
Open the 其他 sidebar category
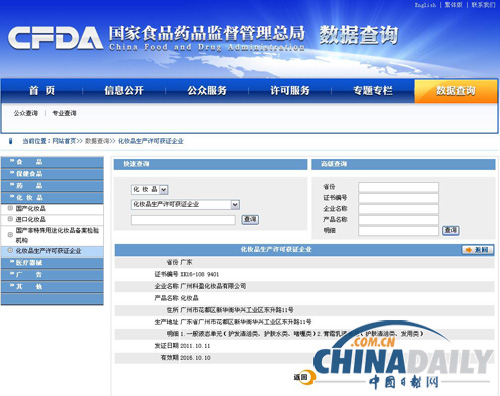click(x=52, y=287)
